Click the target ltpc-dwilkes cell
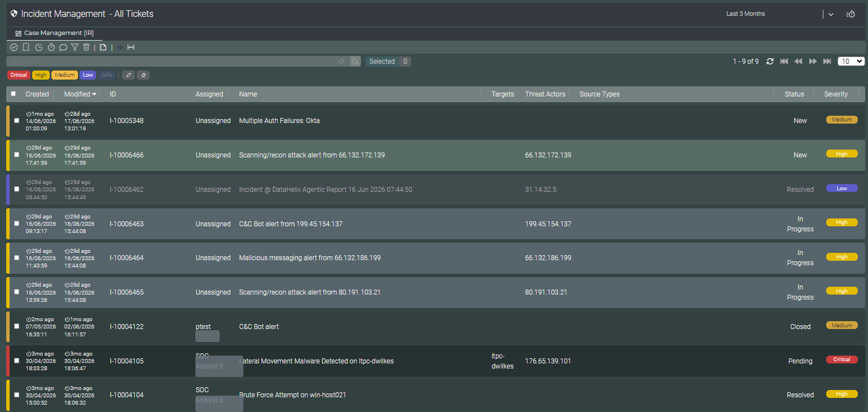The image size is (868, 412). click(503, 361)
